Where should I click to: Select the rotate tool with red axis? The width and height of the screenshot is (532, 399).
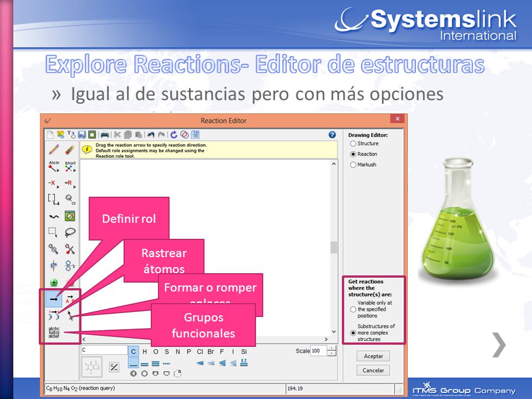coord(54,265)
